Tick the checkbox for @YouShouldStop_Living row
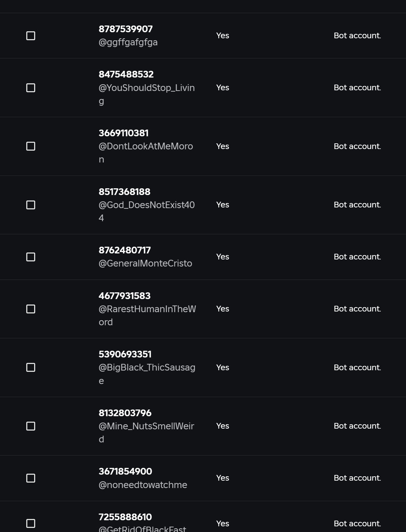 [x=31, y=88]
